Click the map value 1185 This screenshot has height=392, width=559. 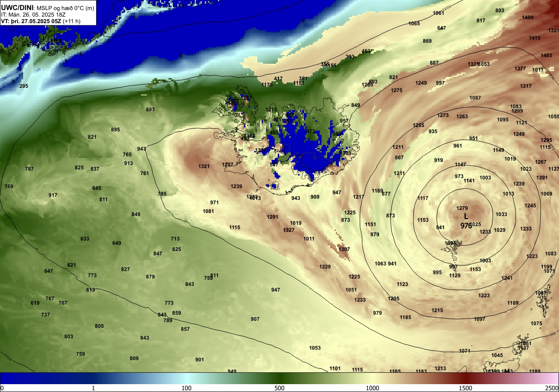(x=405, y=317)
